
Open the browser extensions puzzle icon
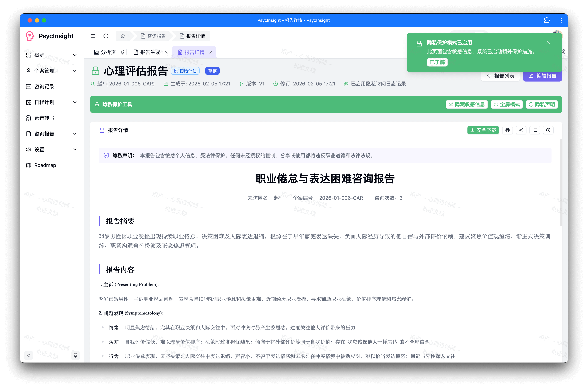[x=547, y=20]
